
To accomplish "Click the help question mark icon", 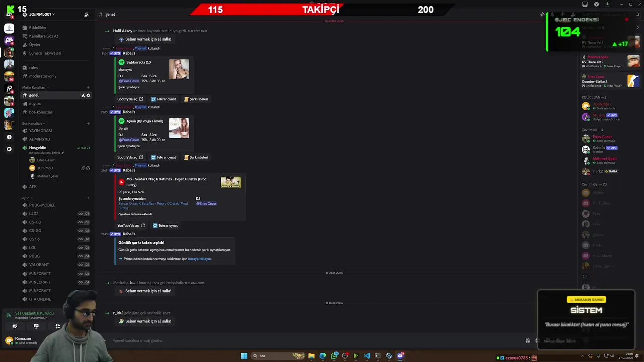I will [x=596, y=4].
